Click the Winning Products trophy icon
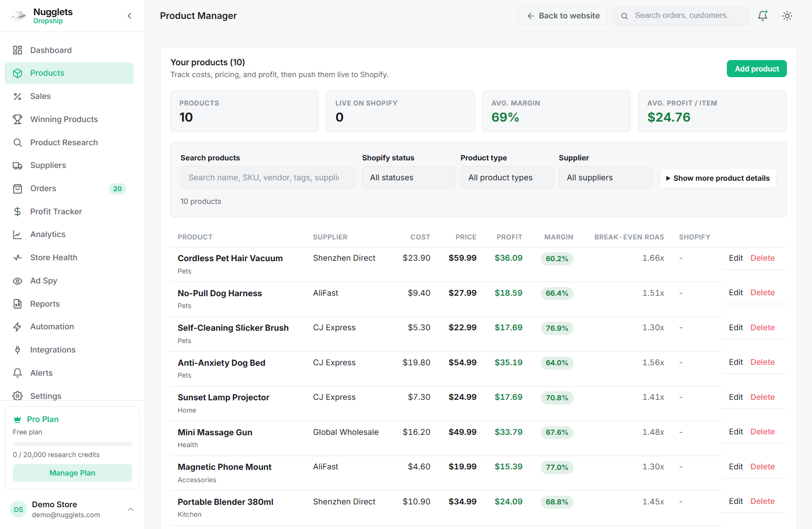This screenshot has height=529, width=812. click(18, 119)
